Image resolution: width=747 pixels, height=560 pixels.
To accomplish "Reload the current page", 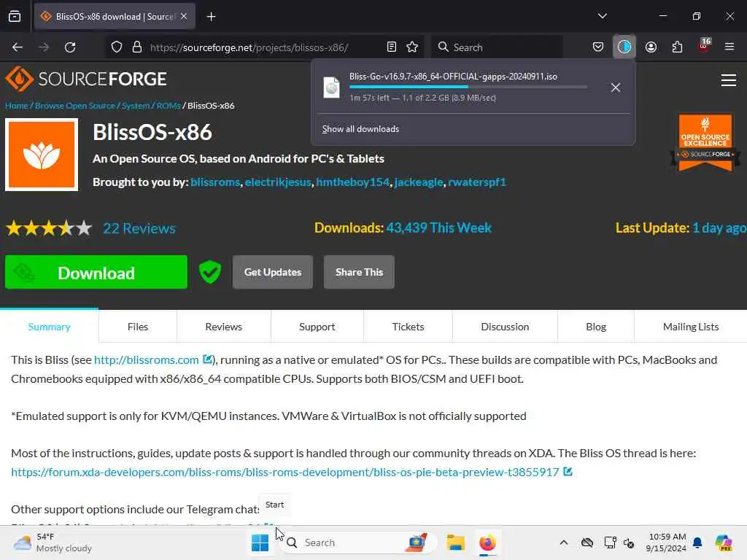I will (x=70, y=47).
